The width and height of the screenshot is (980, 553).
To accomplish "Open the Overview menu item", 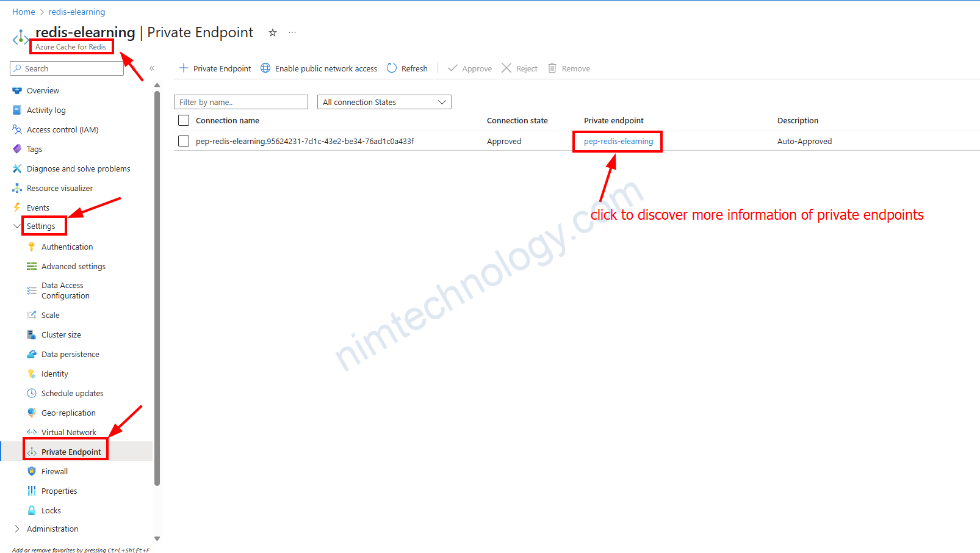I will point(43,90).
